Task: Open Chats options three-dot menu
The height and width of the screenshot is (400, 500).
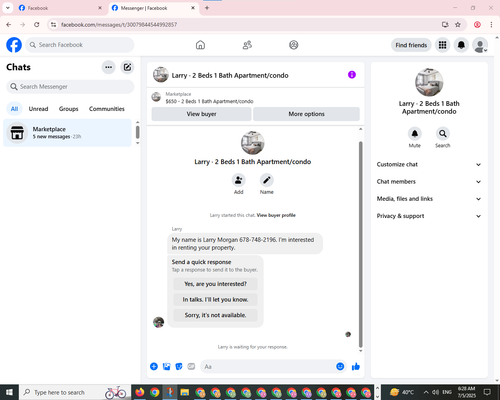Action: (x=108, y=67)
